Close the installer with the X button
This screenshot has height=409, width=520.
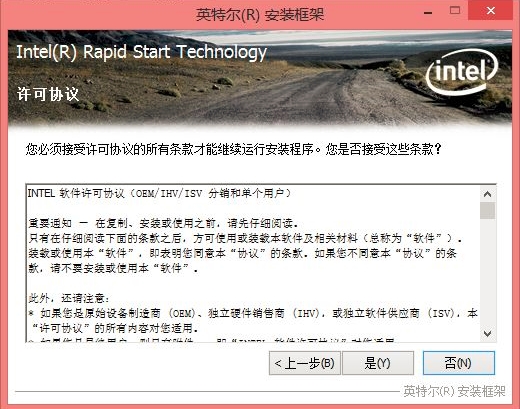[491, 11]
